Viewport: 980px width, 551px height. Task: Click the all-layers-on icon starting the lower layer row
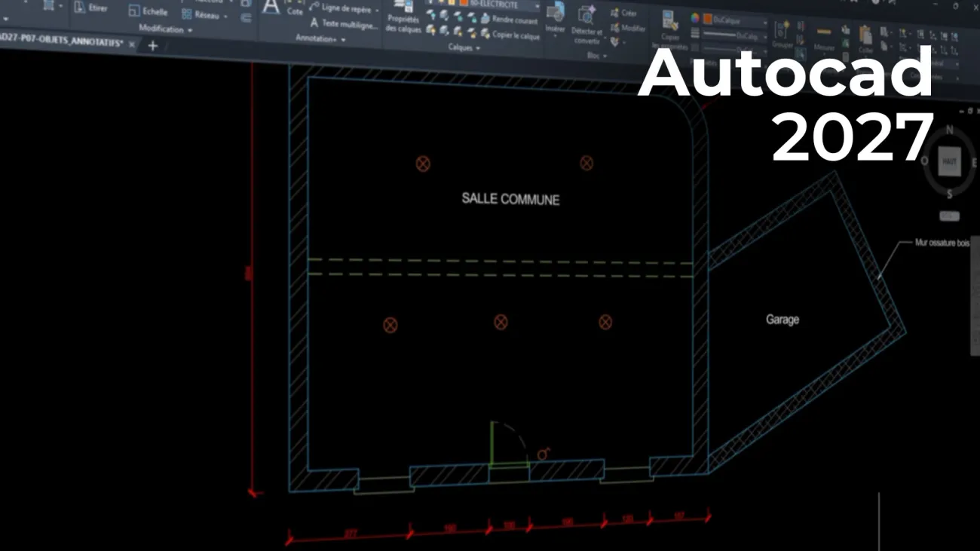pyautogui.click(x=430, y=30)
